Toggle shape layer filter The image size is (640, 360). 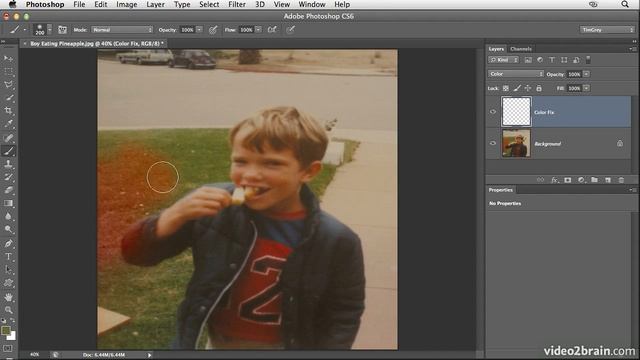click(564, 60)
